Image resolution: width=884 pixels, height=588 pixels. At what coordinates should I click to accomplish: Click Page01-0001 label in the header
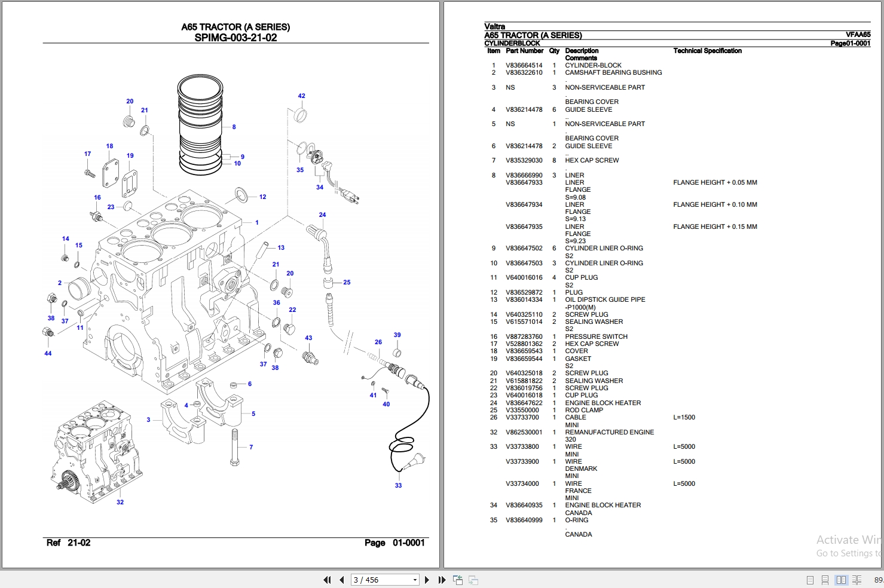[x=851, y=44]
